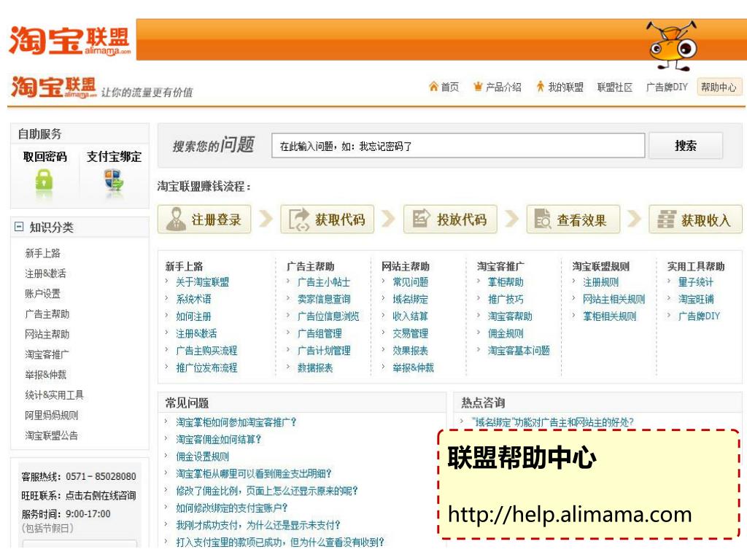Select the 帮助中心 navigation tab
Screen dimensions: 747x560
tap(719, 87)
